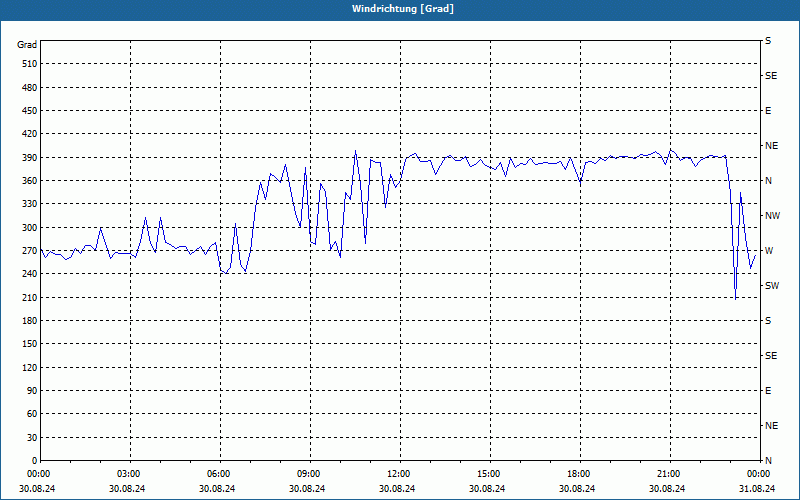Image resolution: width=800 pixels, height=500 pixels.
Task: Click the 330 degree axis label
Action: coord(30,204)
